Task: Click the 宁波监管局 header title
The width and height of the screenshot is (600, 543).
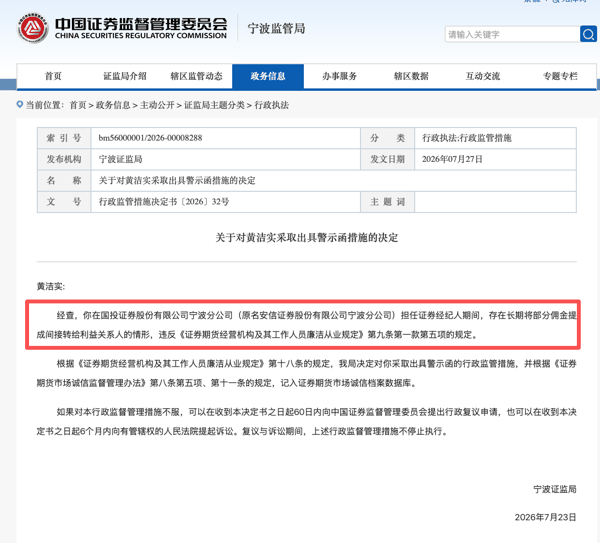Action: coord(276,28)
